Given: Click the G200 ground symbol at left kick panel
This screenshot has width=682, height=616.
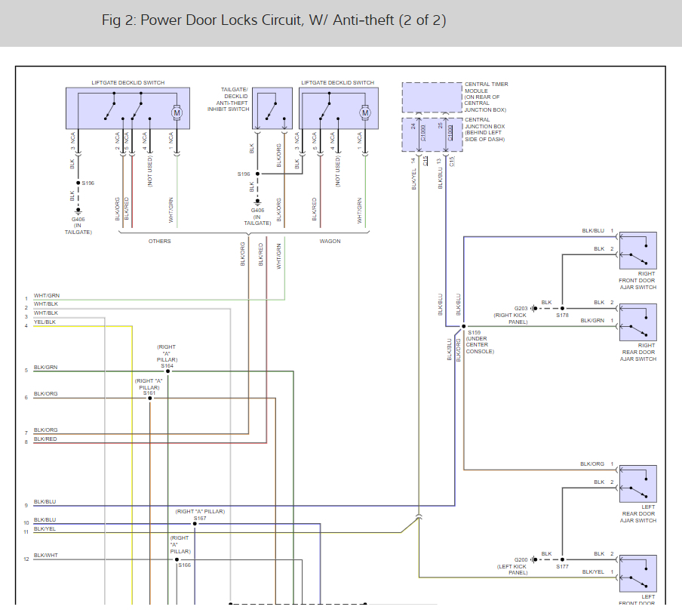Looking at the screenshot, I should tap(533, 559).
